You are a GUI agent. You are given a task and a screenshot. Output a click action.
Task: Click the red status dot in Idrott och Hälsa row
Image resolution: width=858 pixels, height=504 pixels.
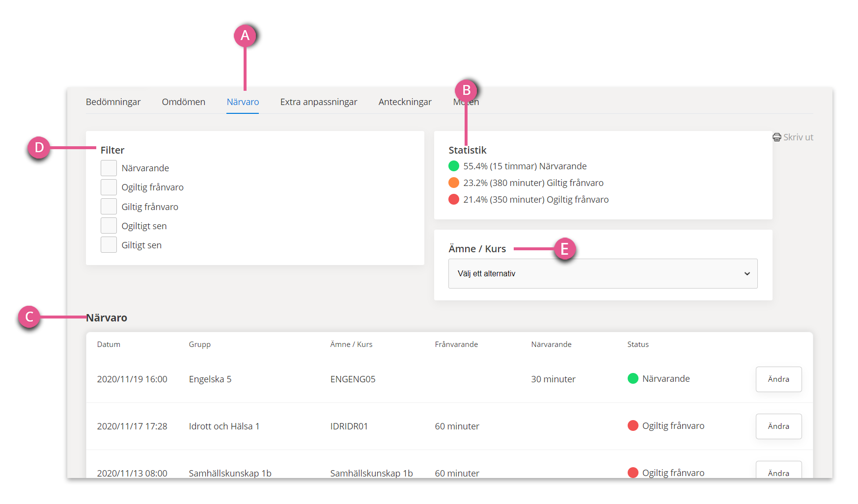click(633, 425)
